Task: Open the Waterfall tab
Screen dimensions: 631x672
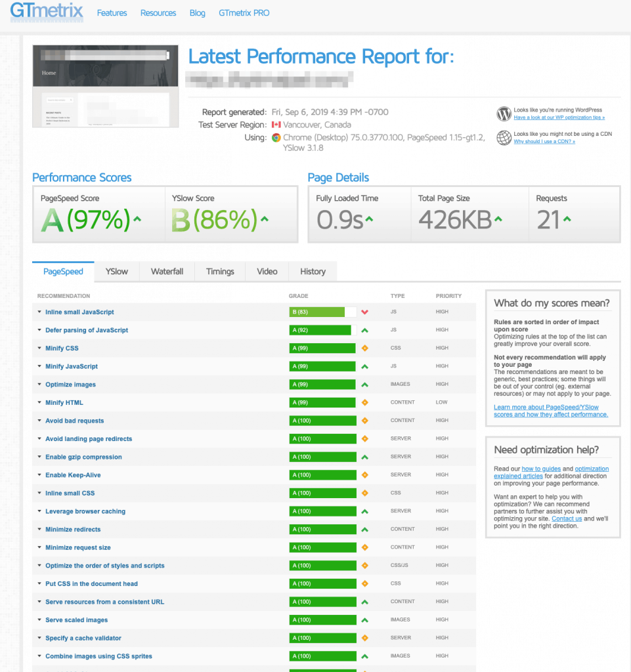Action: point(167,272)
